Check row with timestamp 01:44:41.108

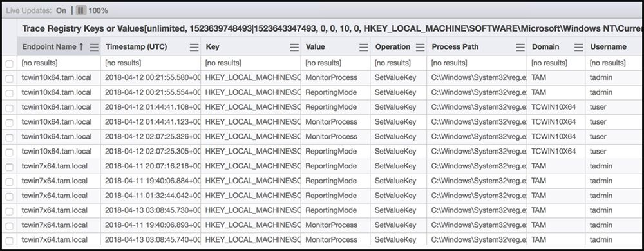point(9,108)
